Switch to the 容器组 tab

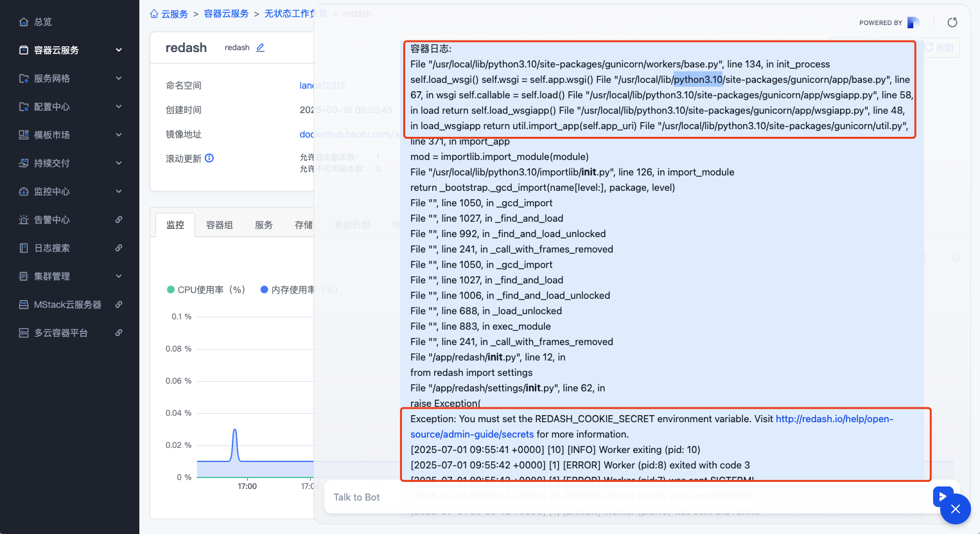click(220, 225)
